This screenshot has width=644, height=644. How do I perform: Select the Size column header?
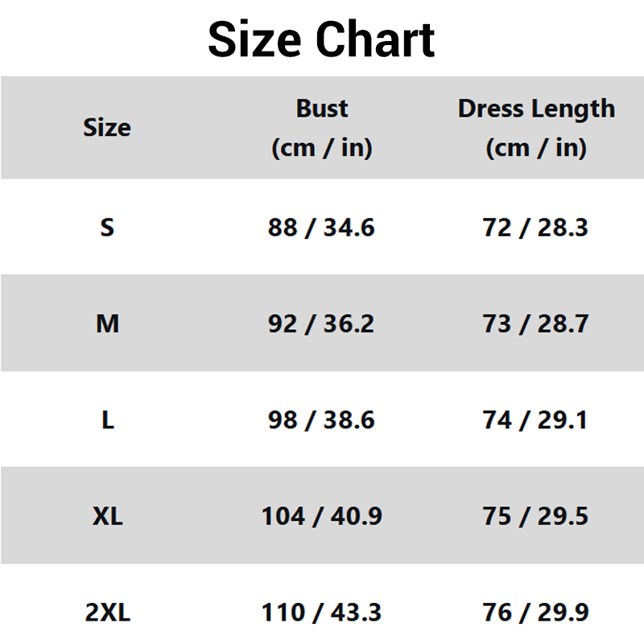(107, 127)
